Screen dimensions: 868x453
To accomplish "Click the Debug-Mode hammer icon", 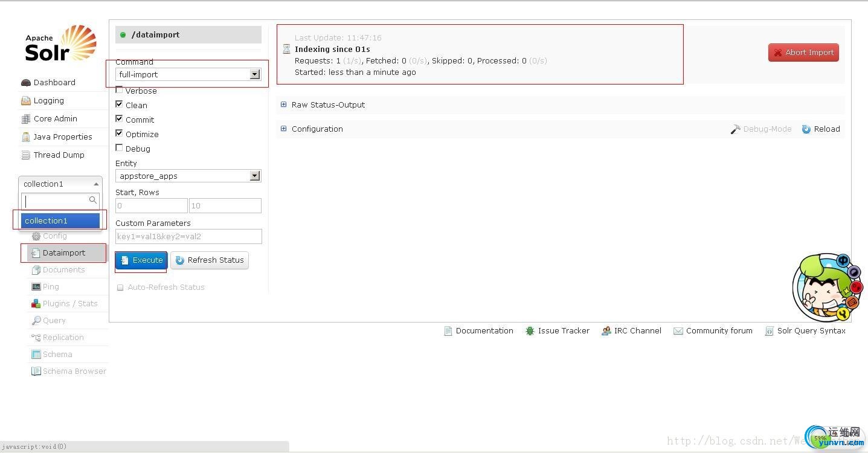I will point(735,129).
